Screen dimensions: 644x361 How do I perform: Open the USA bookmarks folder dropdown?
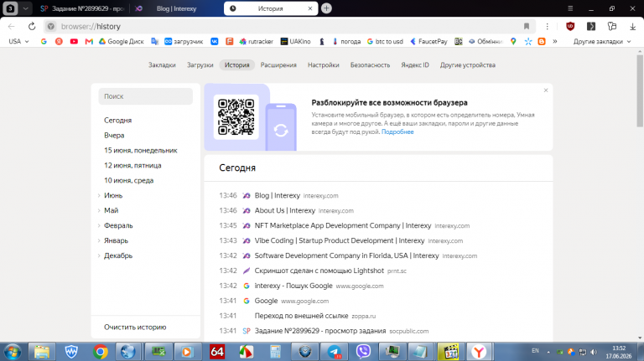click(x=18, y=41)
